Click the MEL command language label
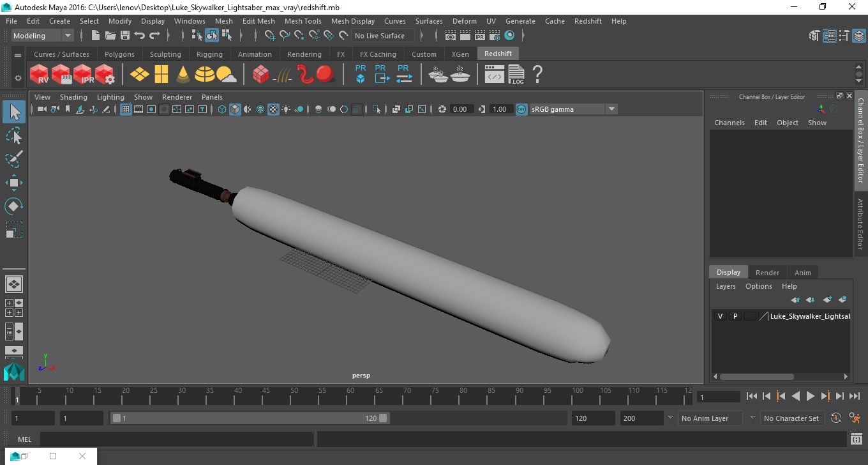Viewport: 868px width, 465px height. 24,439
